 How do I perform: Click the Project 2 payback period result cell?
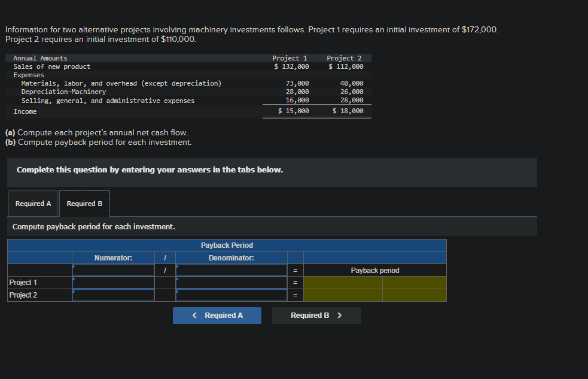(343, 295)
